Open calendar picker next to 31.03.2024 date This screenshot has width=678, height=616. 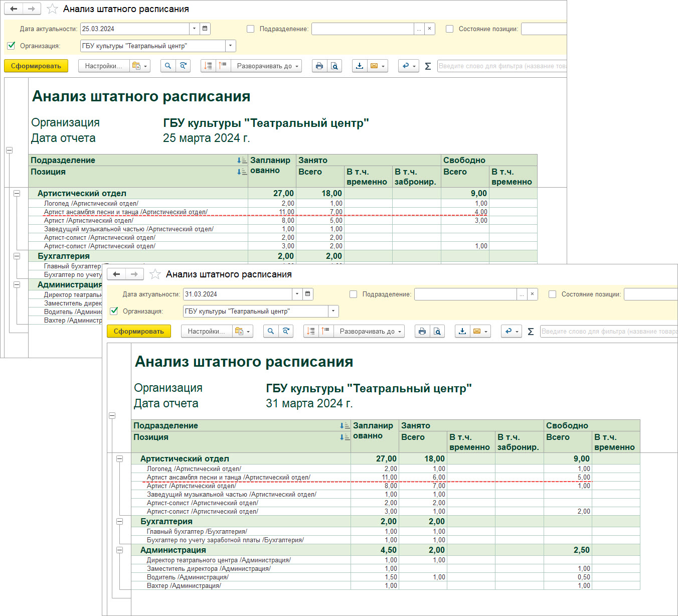(308, 294)
